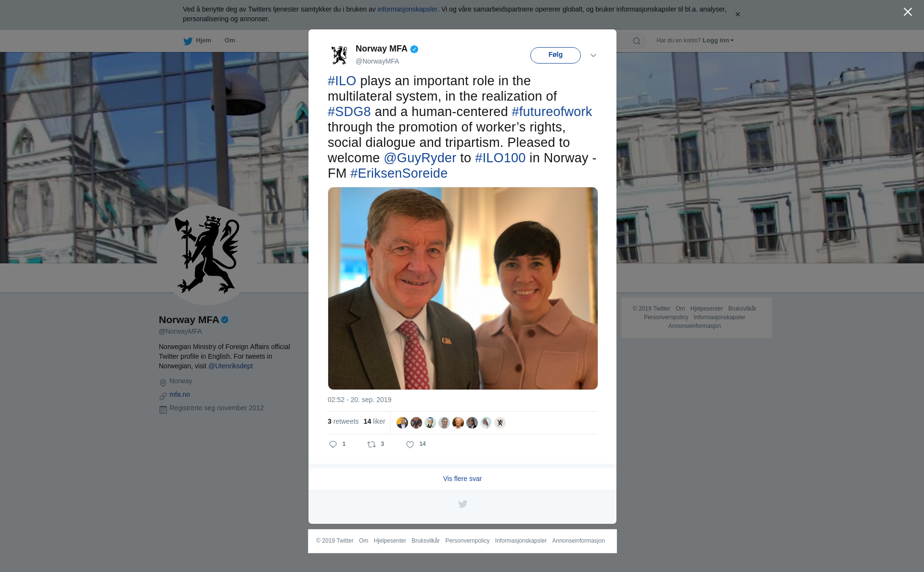Open Informasjonskapsler in the bottom footer
This screenshot has height=572, width=924.
pyautogui.click(x=521, y=541)
